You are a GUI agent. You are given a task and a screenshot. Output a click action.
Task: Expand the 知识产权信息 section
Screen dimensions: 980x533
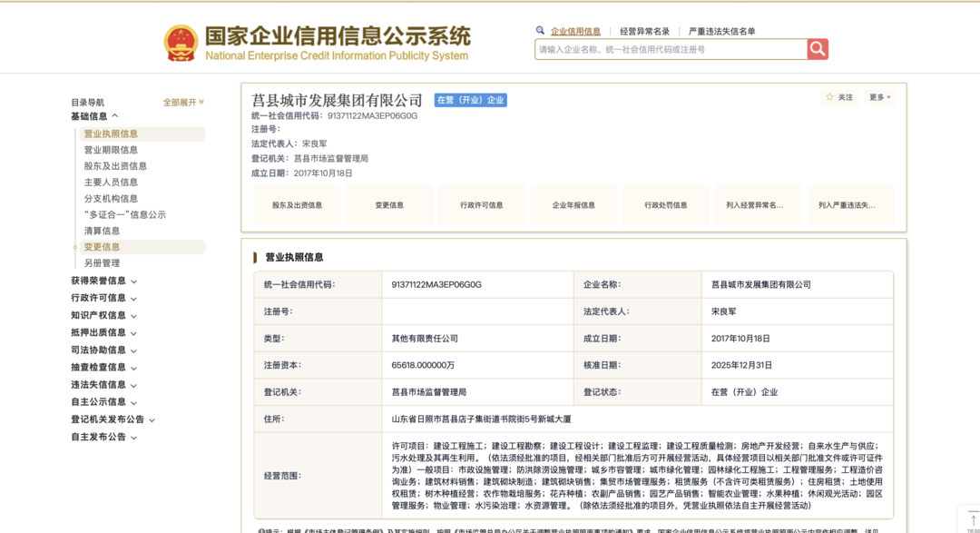pyautogui.click(x=103, y=315)
